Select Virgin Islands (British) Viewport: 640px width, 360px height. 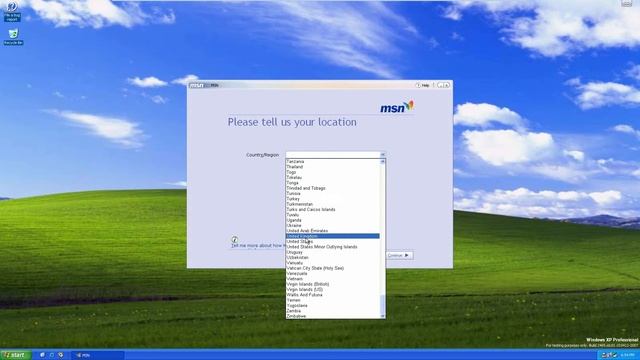coord(333,284)
